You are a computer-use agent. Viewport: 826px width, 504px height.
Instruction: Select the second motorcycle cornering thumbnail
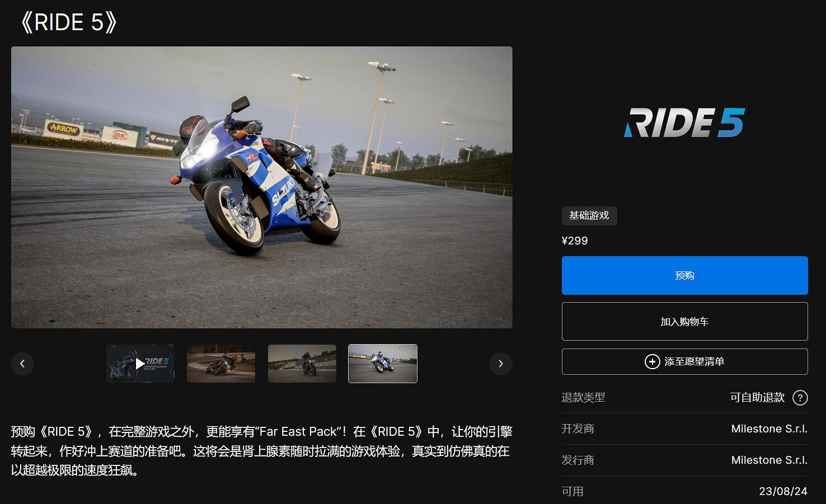(x=220, y=364)
